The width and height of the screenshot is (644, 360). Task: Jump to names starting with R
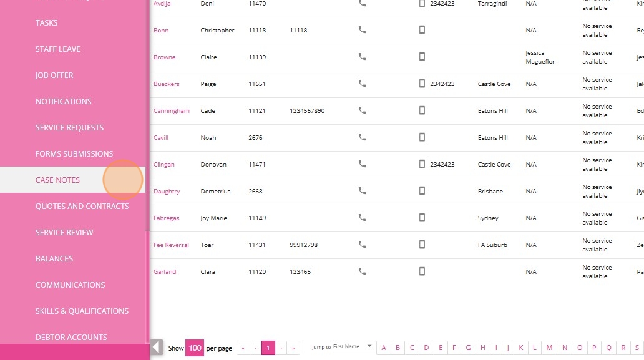tap(623, 348)
